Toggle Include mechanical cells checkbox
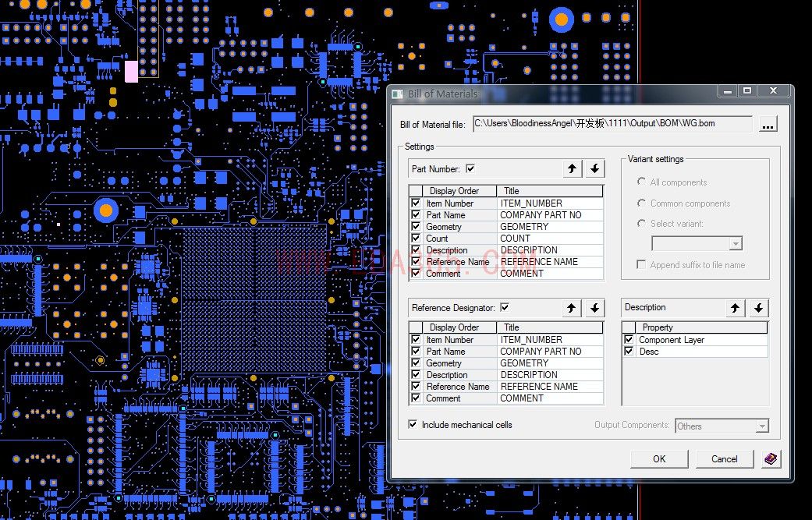 413,424
